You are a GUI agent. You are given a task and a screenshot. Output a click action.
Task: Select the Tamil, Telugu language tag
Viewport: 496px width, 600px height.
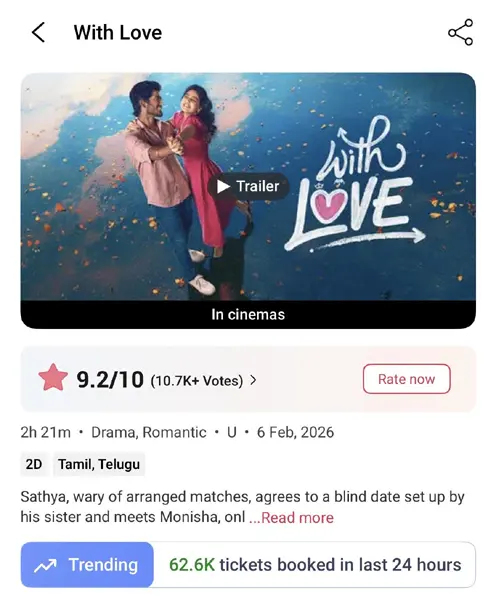[x=99, y=464]
